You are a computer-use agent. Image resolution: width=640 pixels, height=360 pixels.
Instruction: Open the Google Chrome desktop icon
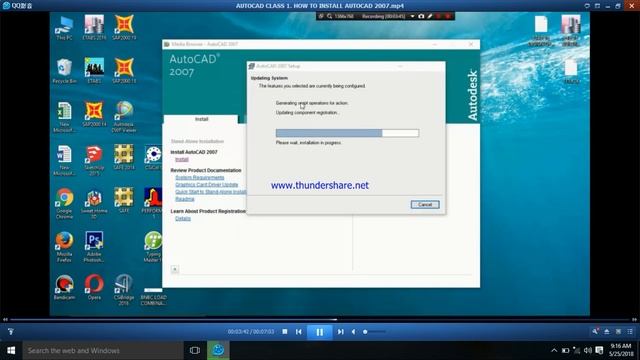pyautogui.click(x=64, y=204)
